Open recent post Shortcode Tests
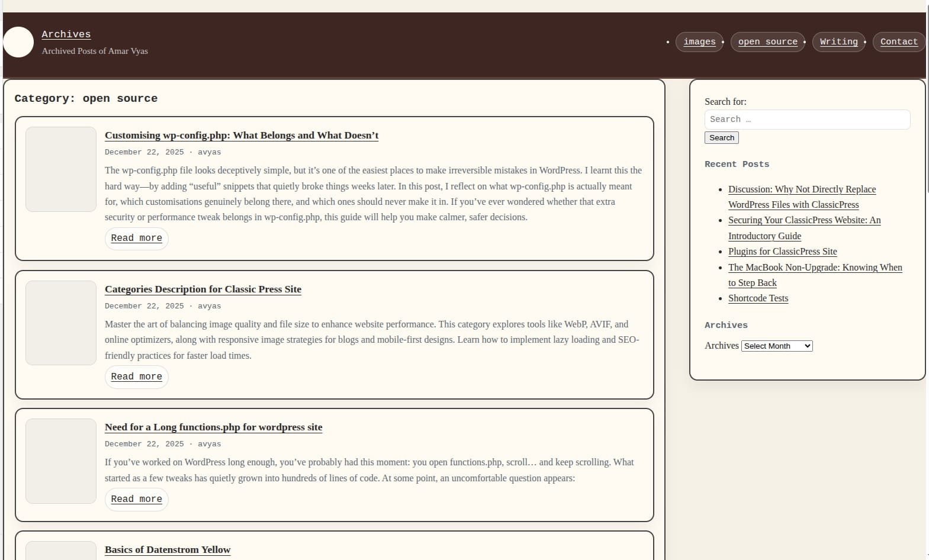Viewport: 929px width, 560px height. pos(758,298)
